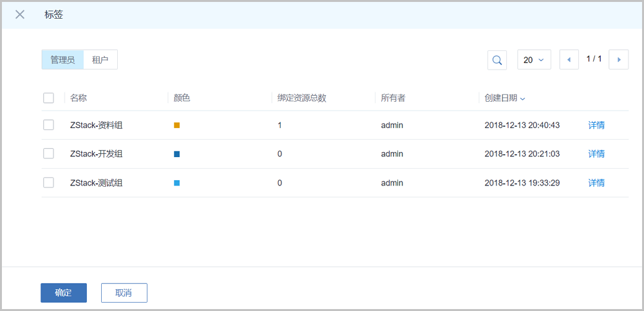Select the ZStack-测试组 row checkbox

point(48,183)
